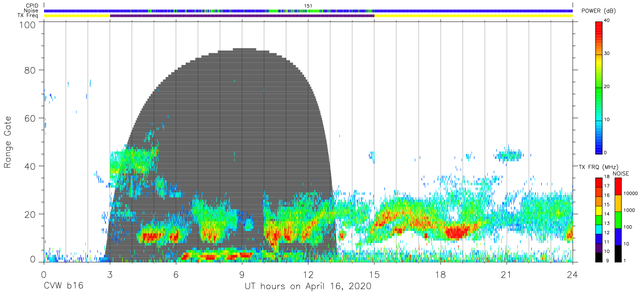Click the CPID label at top left
This screenshot has height=297, width=644.
[31, 6]
